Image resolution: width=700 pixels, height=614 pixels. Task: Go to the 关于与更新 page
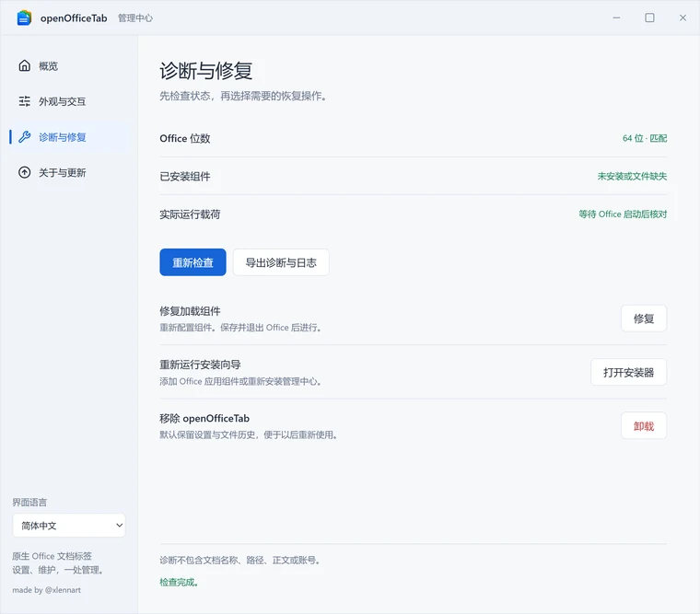[69, 173]
